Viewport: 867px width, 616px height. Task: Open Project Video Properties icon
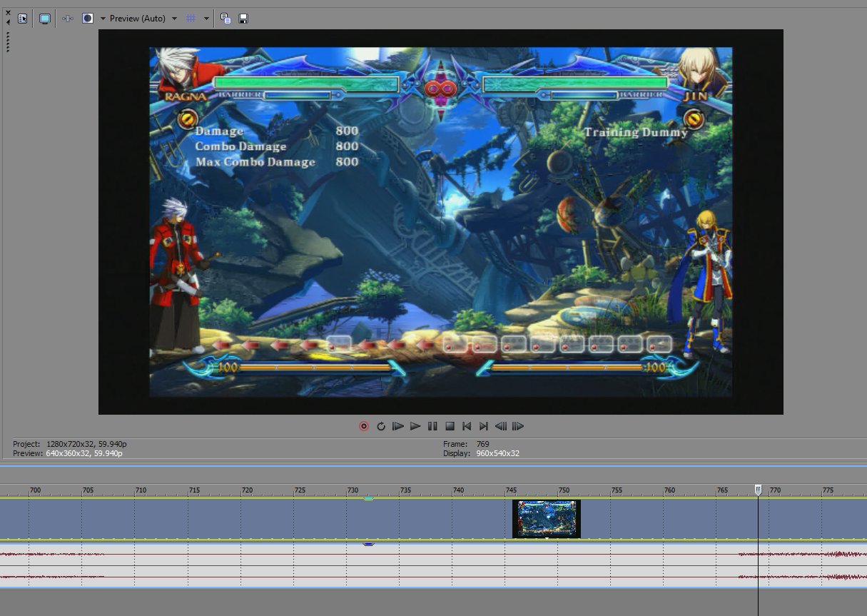click(22, 19)
